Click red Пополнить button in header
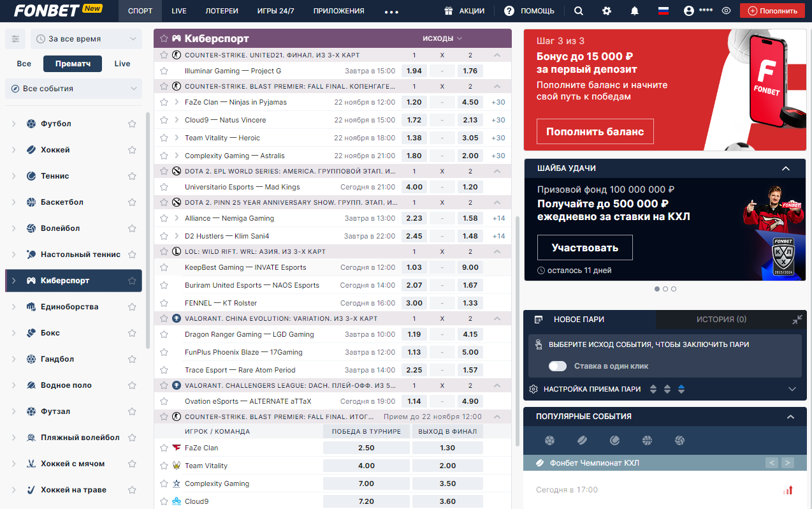 tap(772, 11)
